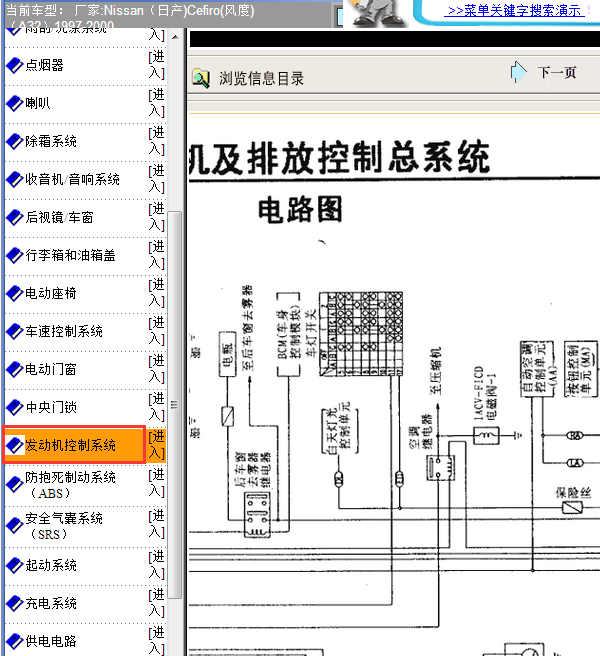The width and height of the screenshot is (600, 656).
Task: Click the book icon beside 行李箱和油箱盖
Action: coord(15,256)
